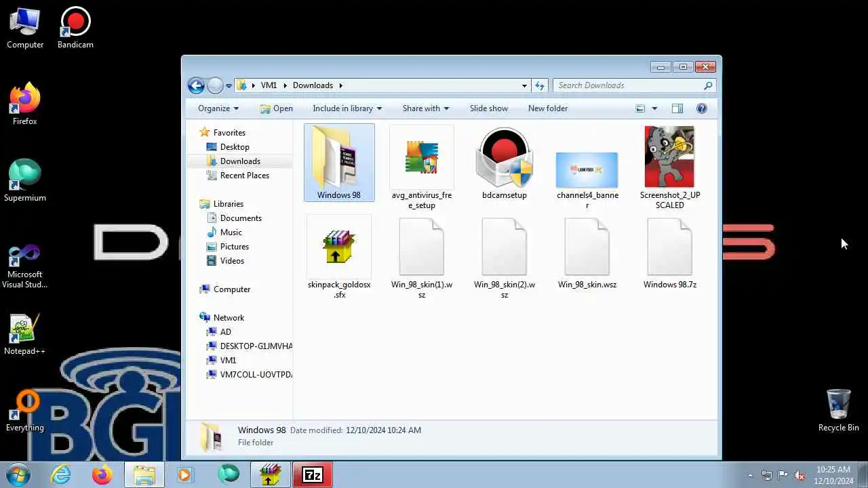
Task: Open the Include in library menu
Action: [x=347, y=108]
